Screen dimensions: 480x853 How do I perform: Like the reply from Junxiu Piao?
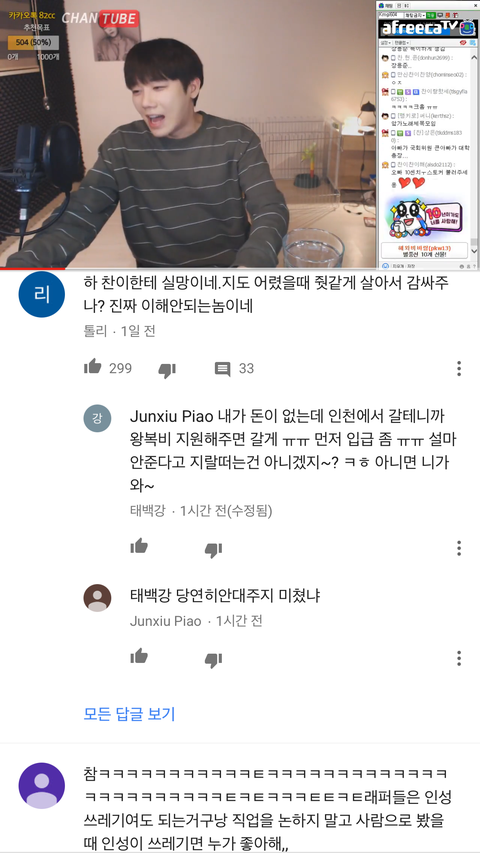click(139, 656)
